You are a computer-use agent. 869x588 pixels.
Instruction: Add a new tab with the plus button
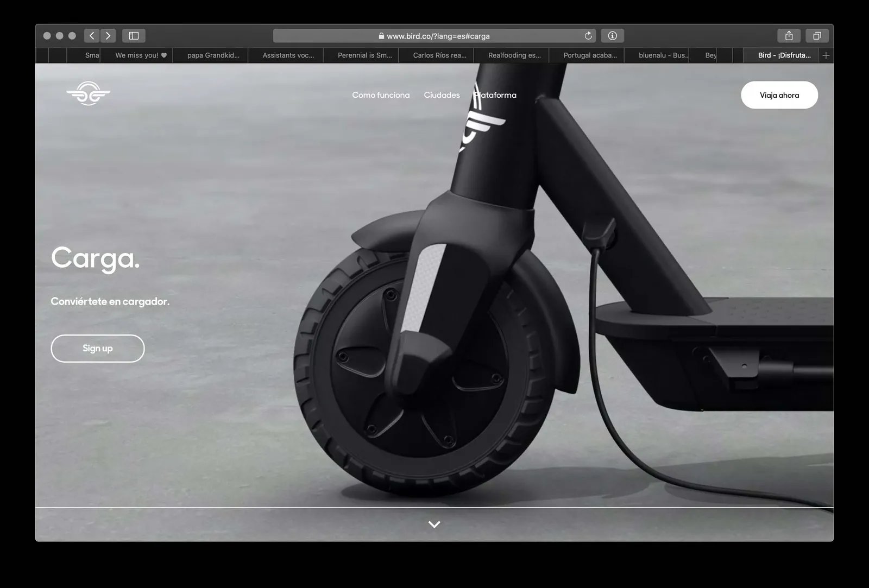pos(826,55)
